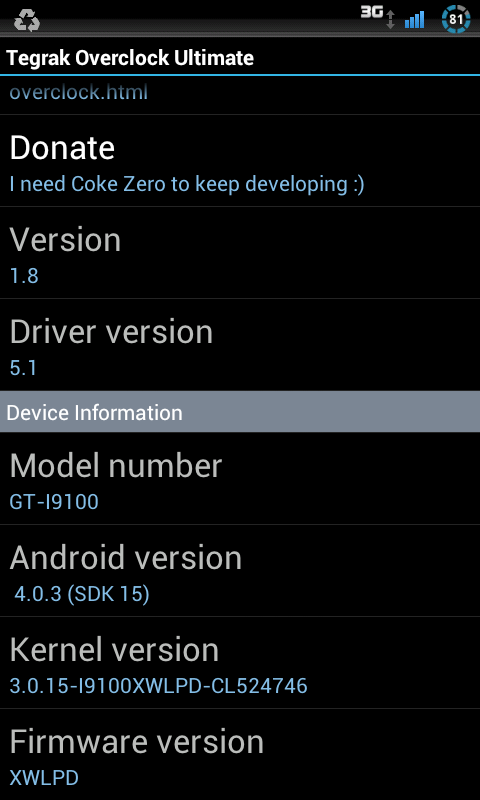Select the Version entry

(x=240, y=253)
